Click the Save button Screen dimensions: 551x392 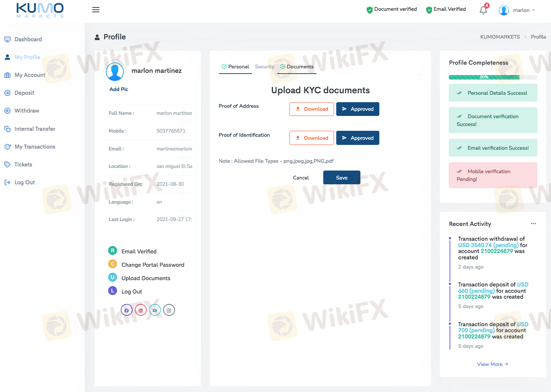click(x=341, y=178)
